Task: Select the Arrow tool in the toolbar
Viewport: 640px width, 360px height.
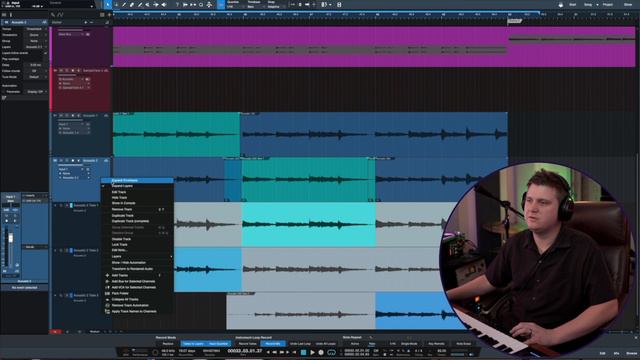Action: [x=108, y=4]
